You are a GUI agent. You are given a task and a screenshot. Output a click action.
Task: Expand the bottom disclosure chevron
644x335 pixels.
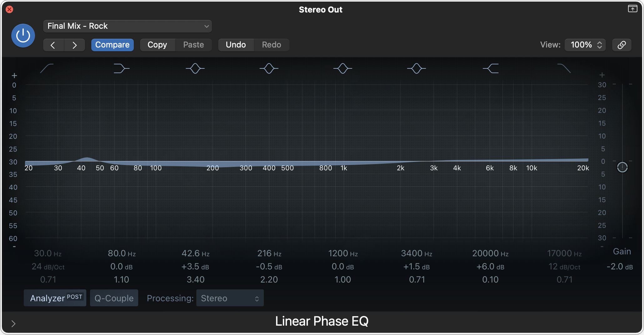click(x=13, y=323)
